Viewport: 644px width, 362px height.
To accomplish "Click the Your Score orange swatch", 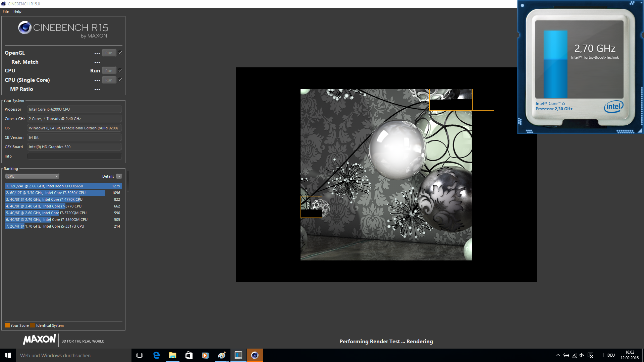I will click(x=7, y=325).
